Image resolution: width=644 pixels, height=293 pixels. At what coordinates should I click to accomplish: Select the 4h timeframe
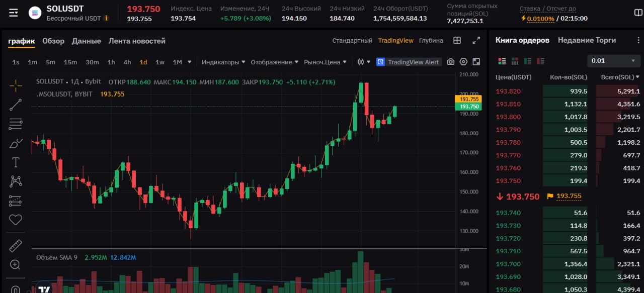[x=127, y=62]
